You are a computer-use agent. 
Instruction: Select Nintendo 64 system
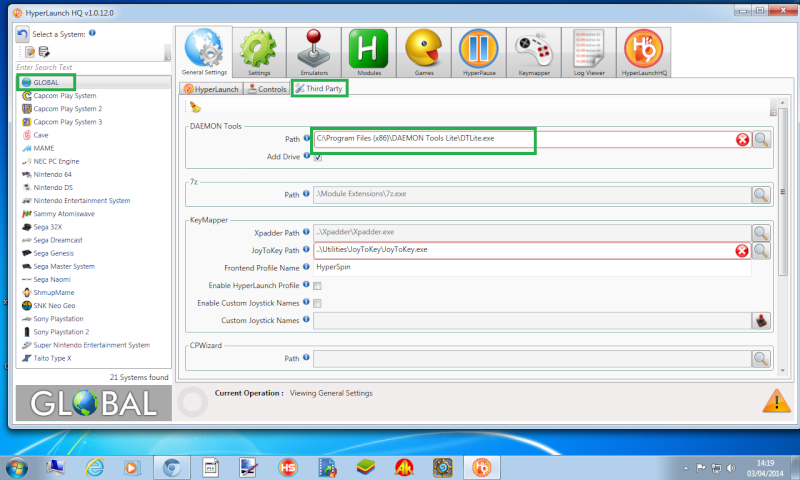click(53, 174)
